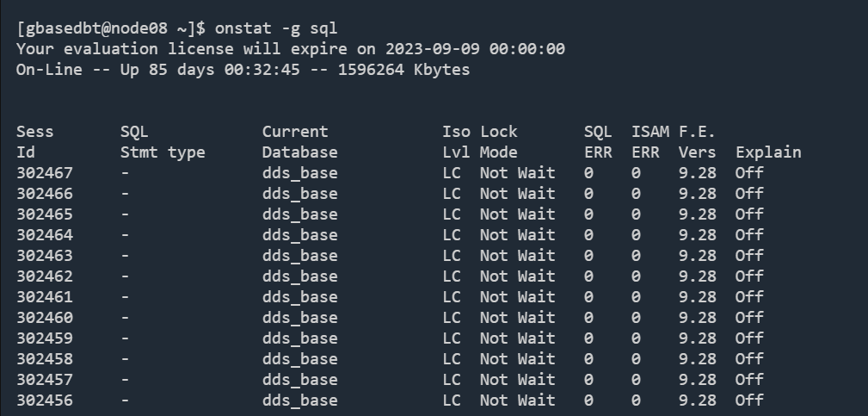Click the evaluation license expiry date 2023-09-09
Image resolution: width=868 pixels, height=416 pixels.
tap(433, 49)
